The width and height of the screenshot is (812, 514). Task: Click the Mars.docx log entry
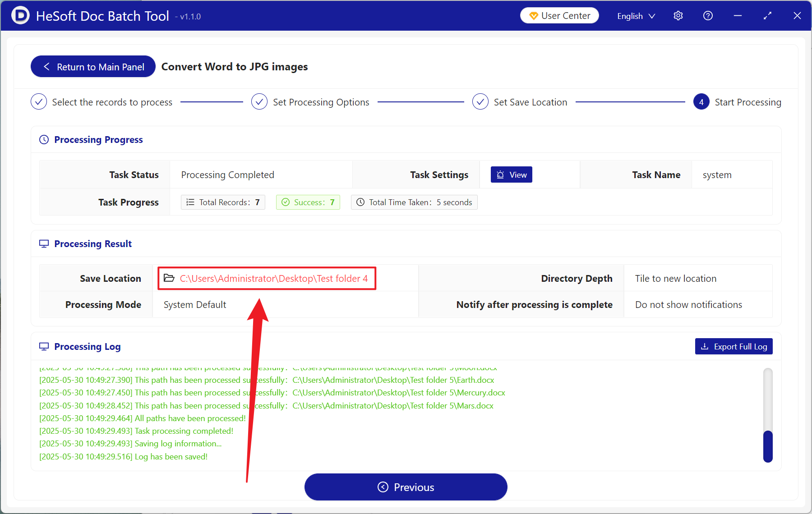(266, 406)
